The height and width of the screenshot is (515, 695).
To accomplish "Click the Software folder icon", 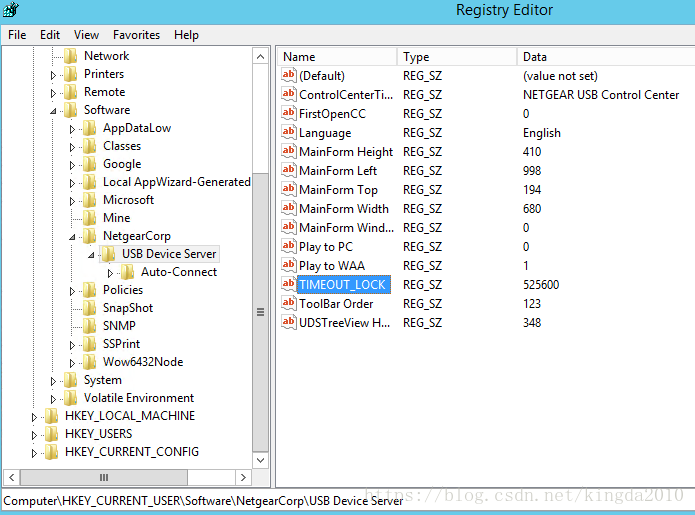I will click(70, 110).
